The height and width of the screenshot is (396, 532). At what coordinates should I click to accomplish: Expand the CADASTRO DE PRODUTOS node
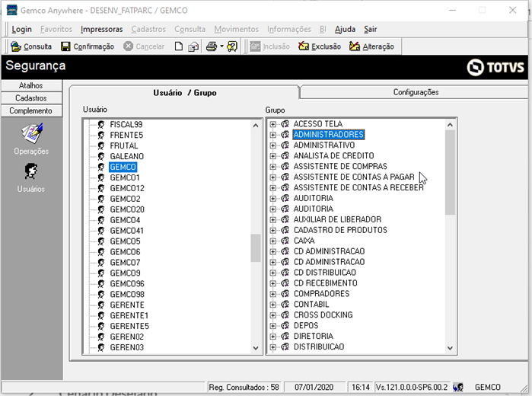272,230
